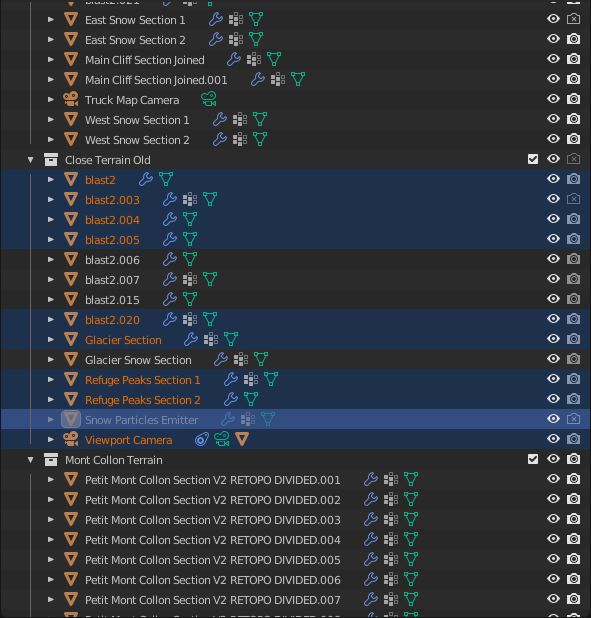Select Petit Mont Collon Section V2 RETOPO DIVIDED.006
The width and height of the screenshot is (591, 618).
click(213, 580)
